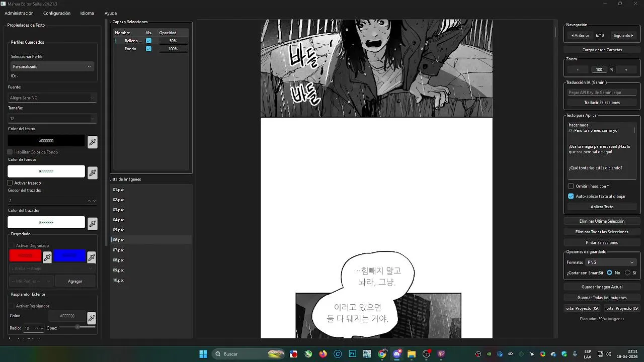Enable Habilitar Color de Fondo checkbox
Screen dimensions: 644x362
click(10, 152)
